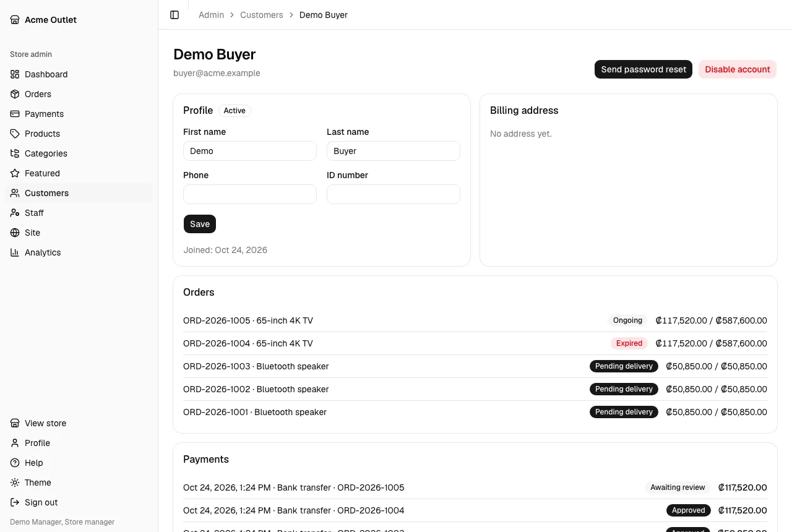Collapse the sidebar with the panel toggle
Image resolution: width=792 pixels, height=532 pixels.
point(174,15)
